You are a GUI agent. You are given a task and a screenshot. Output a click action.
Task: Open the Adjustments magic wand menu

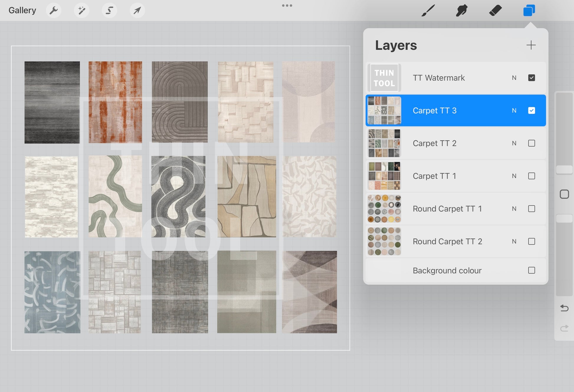tap(81, 11)
